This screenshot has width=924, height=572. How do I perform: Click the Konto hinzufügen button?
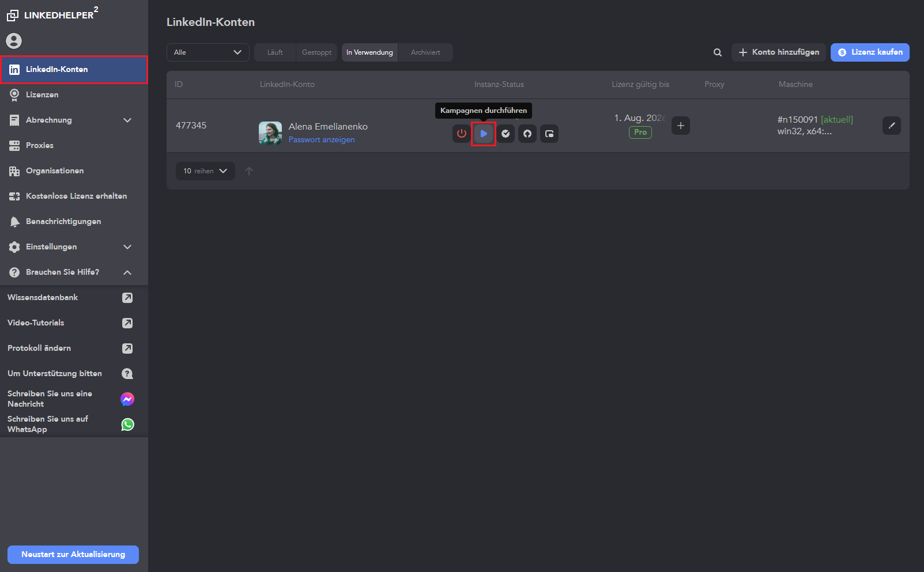tap(779, 52)
